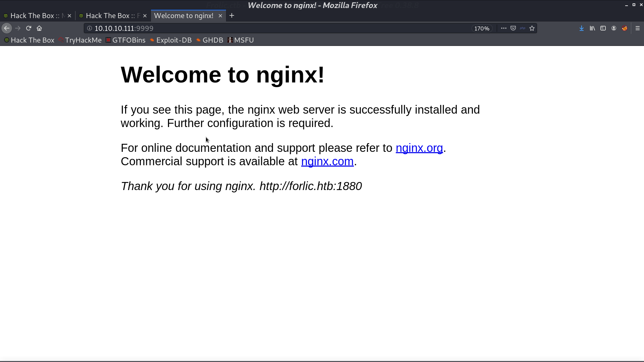Close the first Hack The Box tab

point(69,16)
